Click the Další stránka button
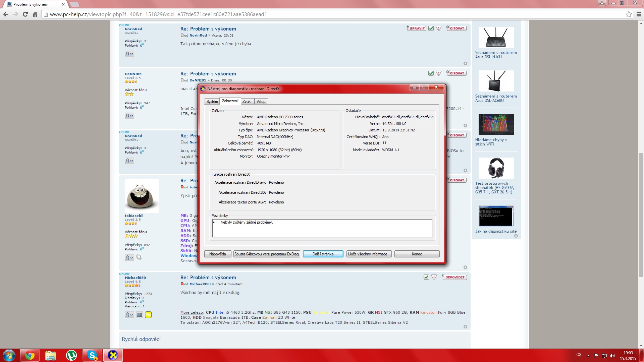This screenshot has height=362, width=644. click(323, 254)
